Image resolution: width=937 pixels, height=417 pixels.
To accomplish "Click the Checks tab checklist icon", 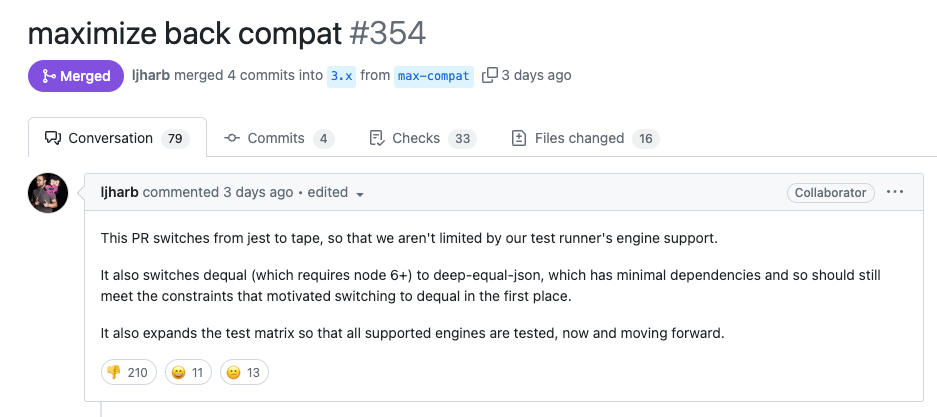I will point(377,138).
